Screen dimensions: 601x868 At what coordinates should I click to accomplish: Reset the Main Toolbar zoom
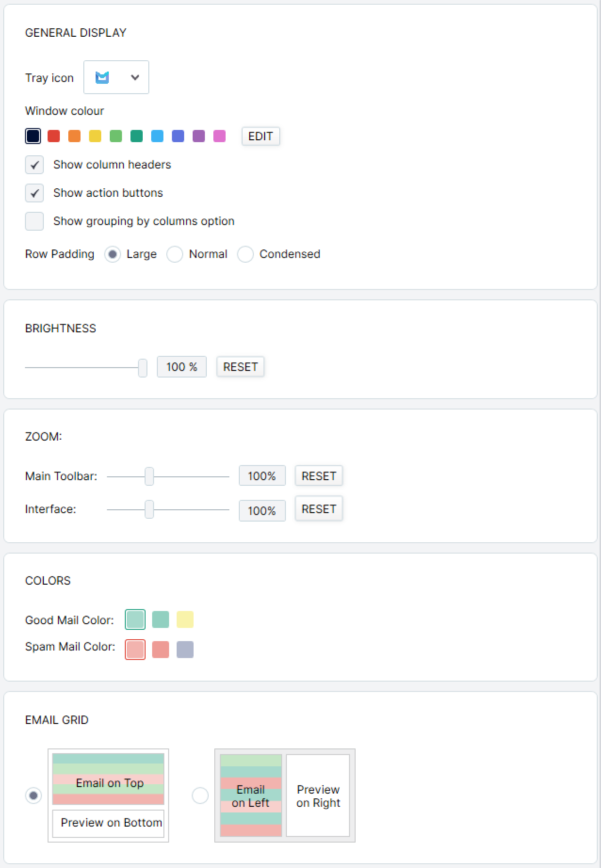[x=318, y=476]
